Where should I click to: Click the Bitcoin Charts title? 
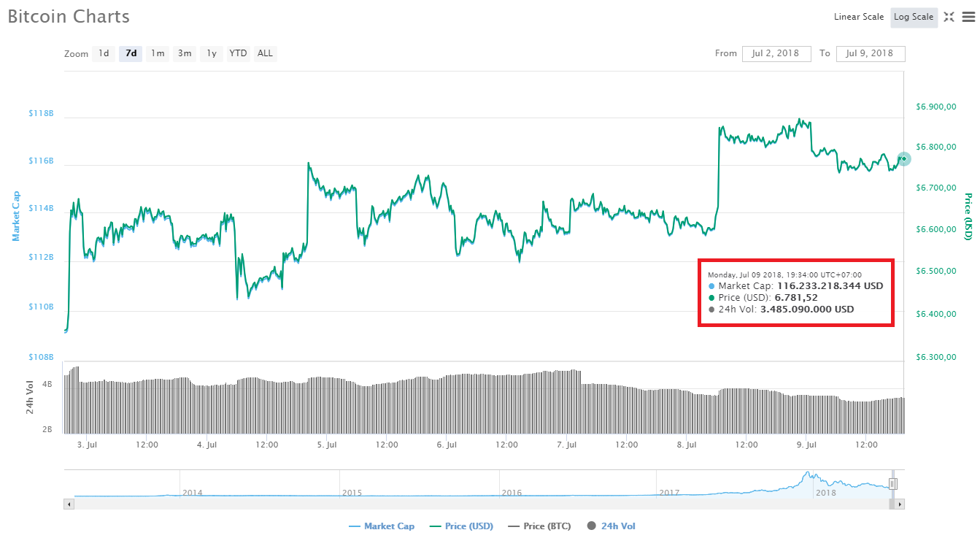(68, 16)
